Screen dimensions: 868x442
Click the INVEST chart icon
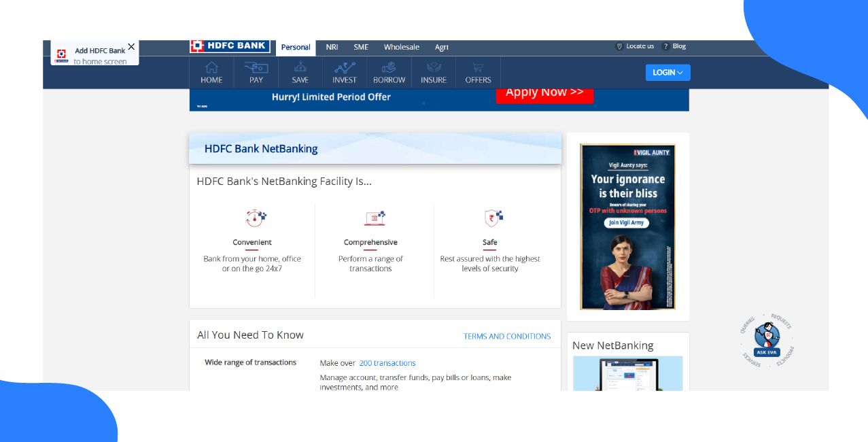(345, 68)
